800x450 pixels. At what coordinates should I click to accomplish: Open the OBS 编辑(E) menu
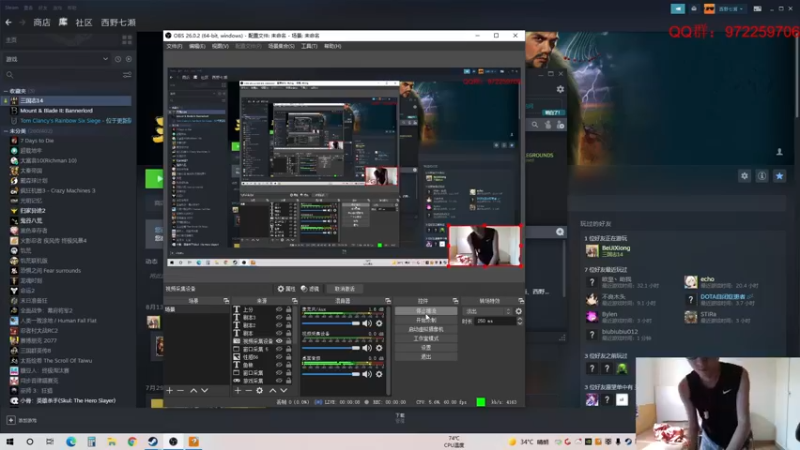coord(197,46)
